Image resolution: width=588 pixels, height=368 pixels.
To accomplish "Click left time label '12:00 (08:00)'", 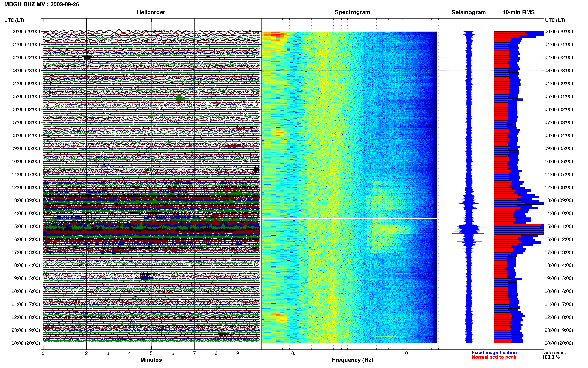I will [26, 187].
